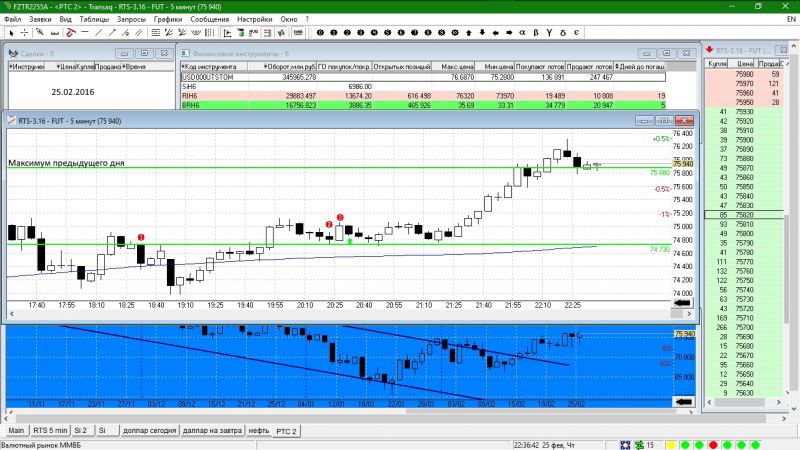The width and height of the screenshot is (800, 450).
Task: Click scroll-right arrow under RTS 5-minute chart
Action: pyautogui.click(x=689, y=314)
